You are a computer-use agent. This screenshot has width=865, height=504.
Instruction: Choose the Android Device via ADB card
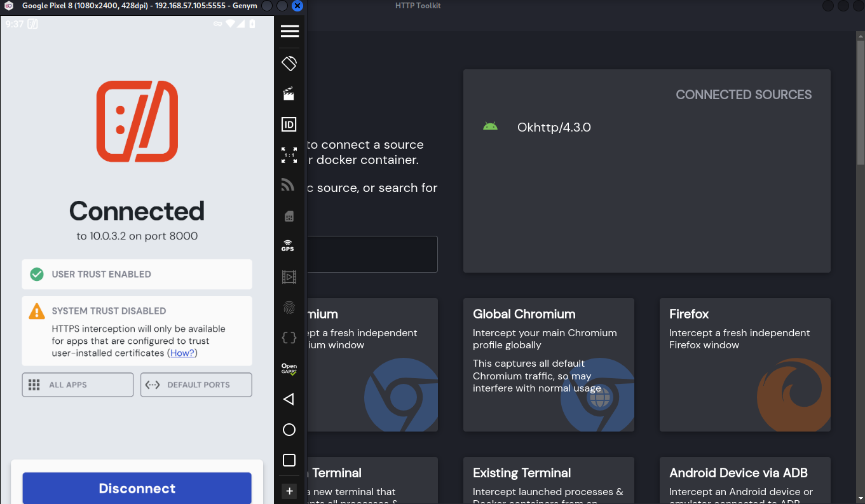click(744, 480)
